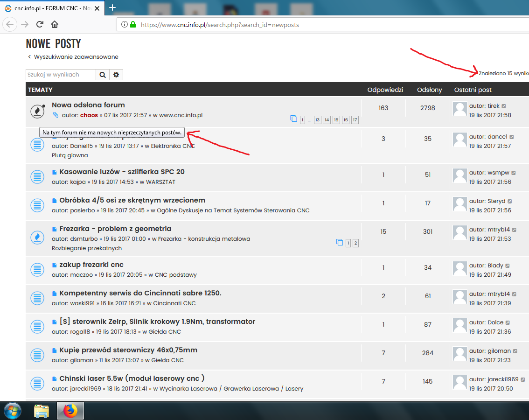
Task: Open author 'chaos' profile
Action: point(89,115)
